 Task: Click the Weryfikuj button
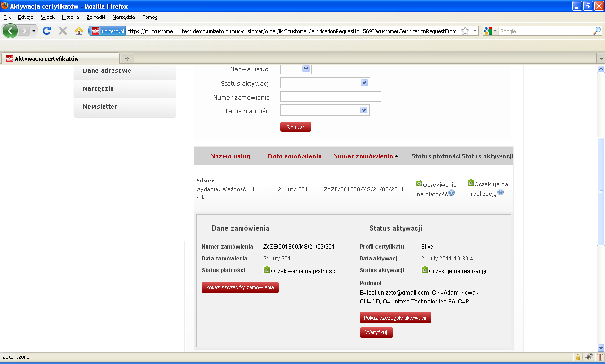pos(376,332)
